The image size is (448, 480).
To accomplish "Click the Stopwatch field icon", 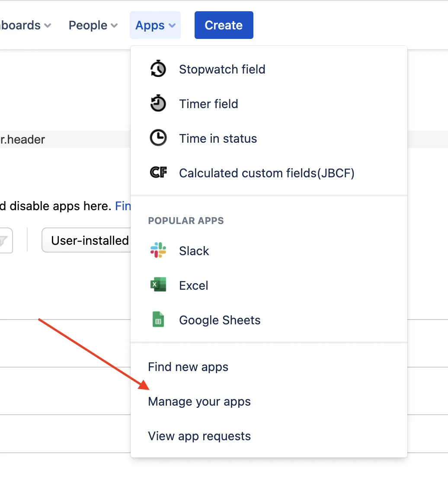I will 158,69.
